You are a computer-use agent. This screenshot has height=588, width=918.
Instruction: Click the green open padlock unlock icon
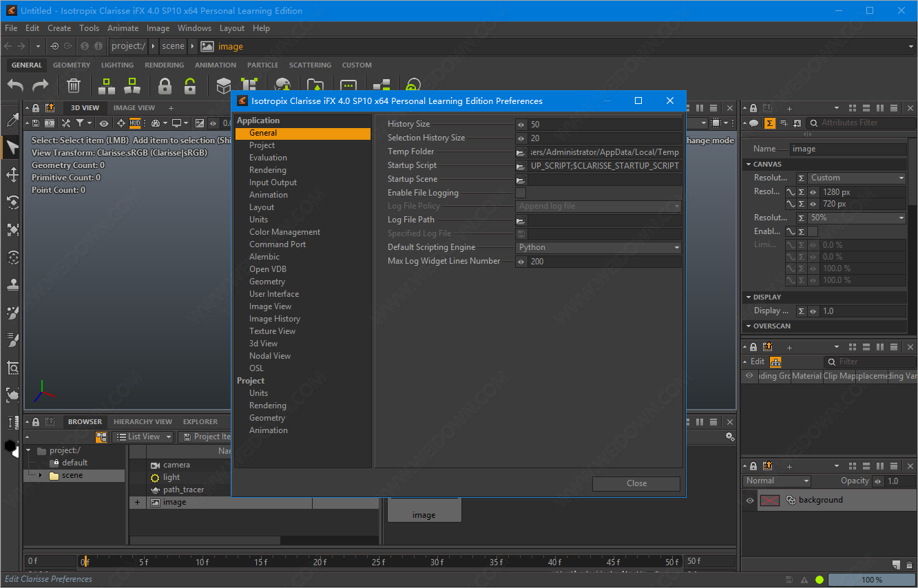coord(190,86)
